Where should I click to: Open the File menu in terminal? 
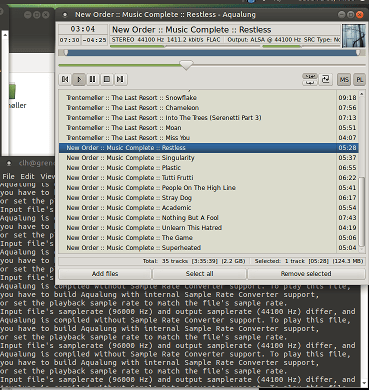coord(8,176)
